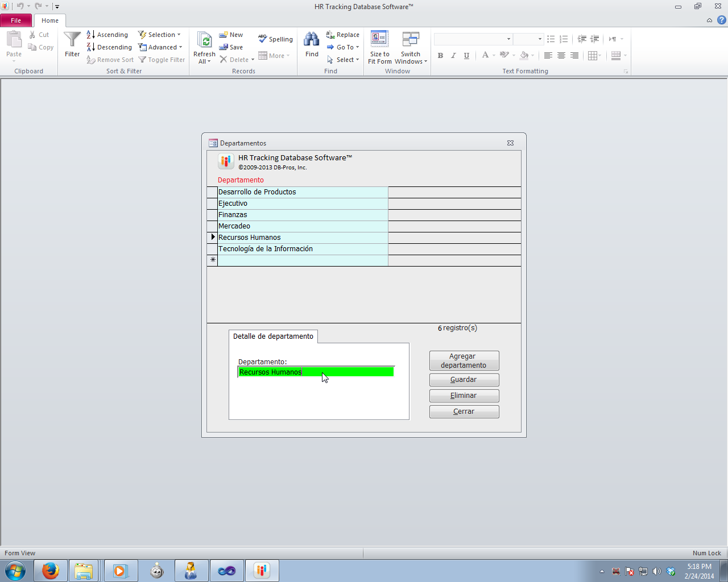Click the new blank record row
The image size is (728, 582).
click(x=303, y=260)
